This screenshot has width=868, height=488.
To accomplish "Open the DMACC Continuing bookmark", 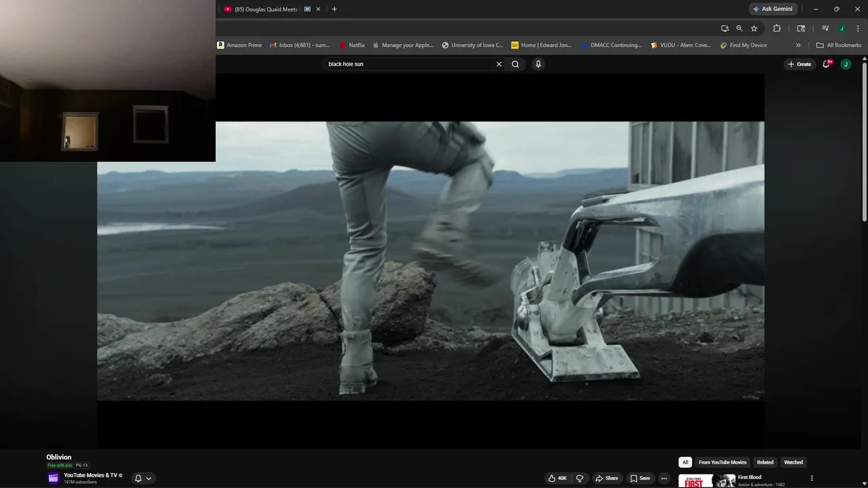I will [611, 45].
